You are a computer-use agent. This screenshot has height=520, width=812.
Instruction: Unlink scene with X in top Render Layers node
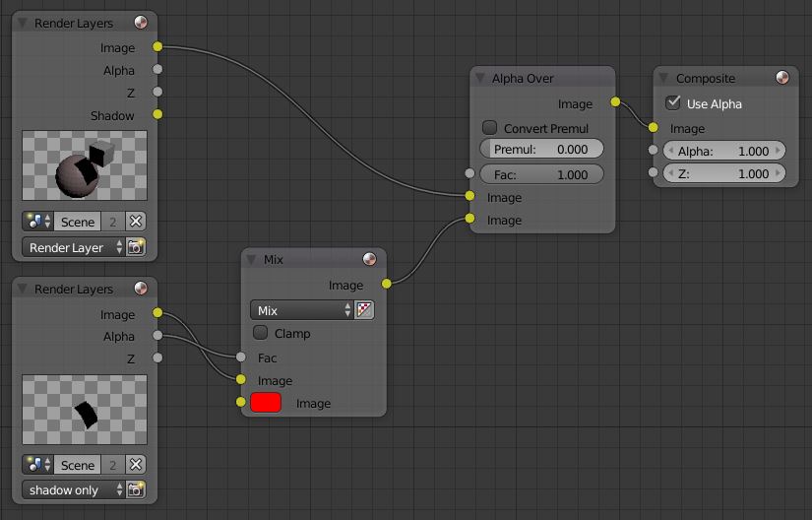point(136,222)
